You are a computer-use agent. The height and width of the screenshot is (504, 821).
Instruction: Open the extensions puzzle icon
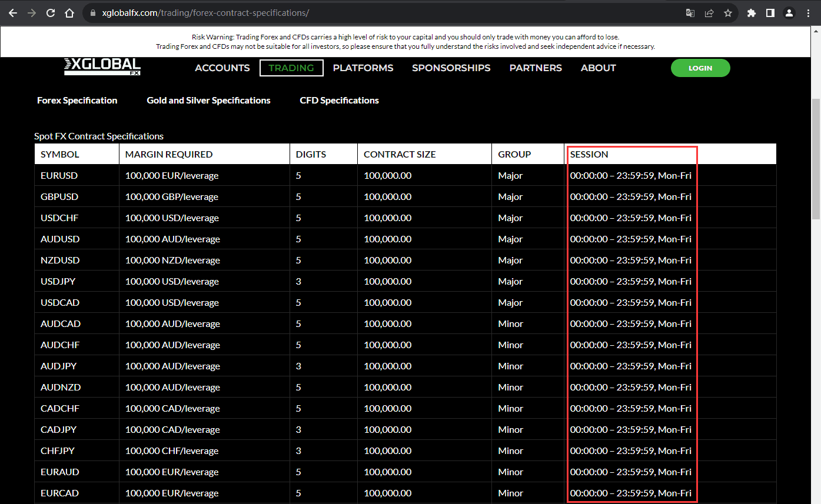[x=752, y=13]
